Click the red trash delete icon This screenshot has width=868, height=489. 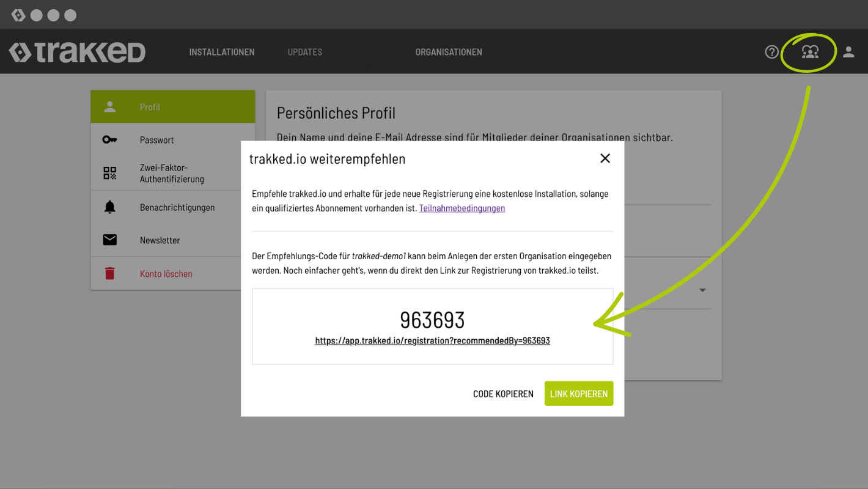click(x=109, y=274)
